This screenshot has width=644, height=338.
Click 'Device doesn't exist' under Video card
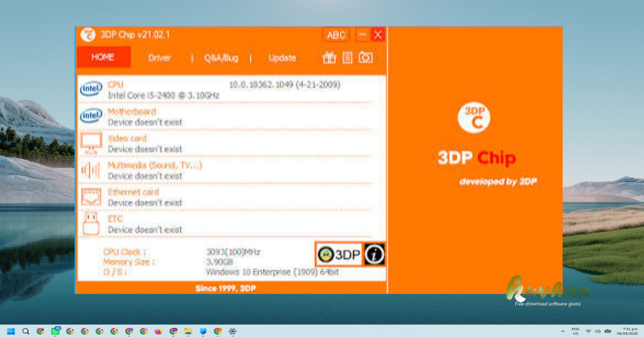point(145,149)
